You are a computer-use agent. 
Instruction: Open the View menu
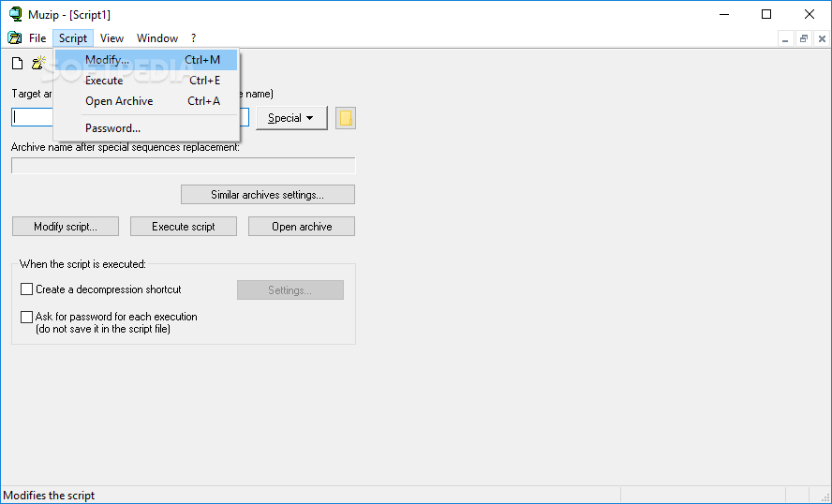[111, 38]
